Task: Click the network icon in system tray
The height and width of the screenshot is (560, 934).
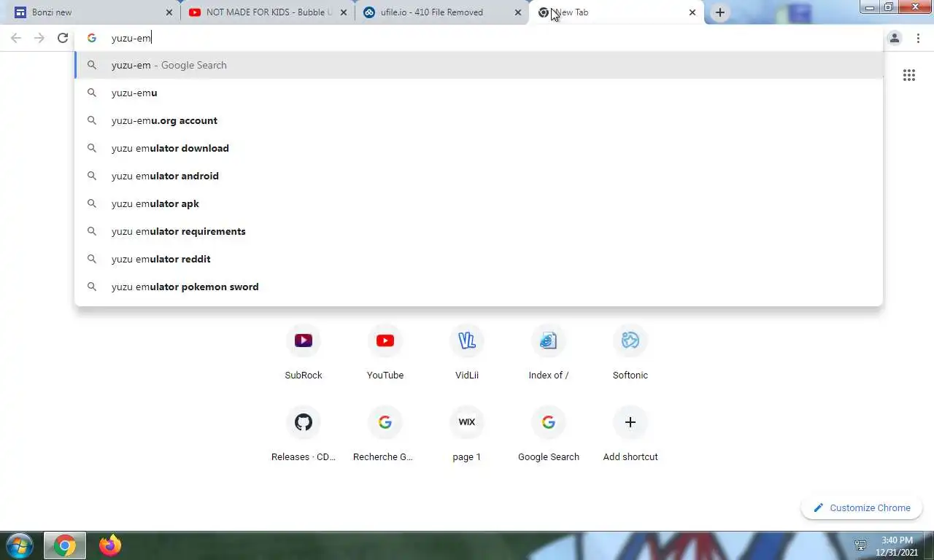Action: click(860, 545)
